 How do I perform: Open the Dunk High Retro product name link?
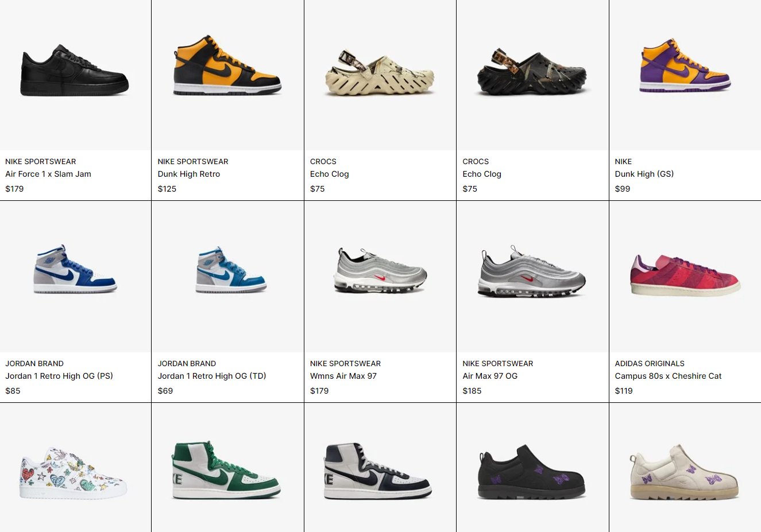tap(189, 174)
